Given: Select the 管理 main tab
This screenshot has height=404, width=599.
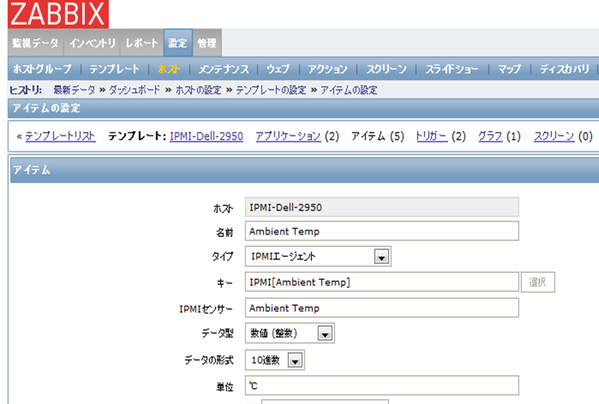Looking at the screenshot, I should (x=207, y=43).
